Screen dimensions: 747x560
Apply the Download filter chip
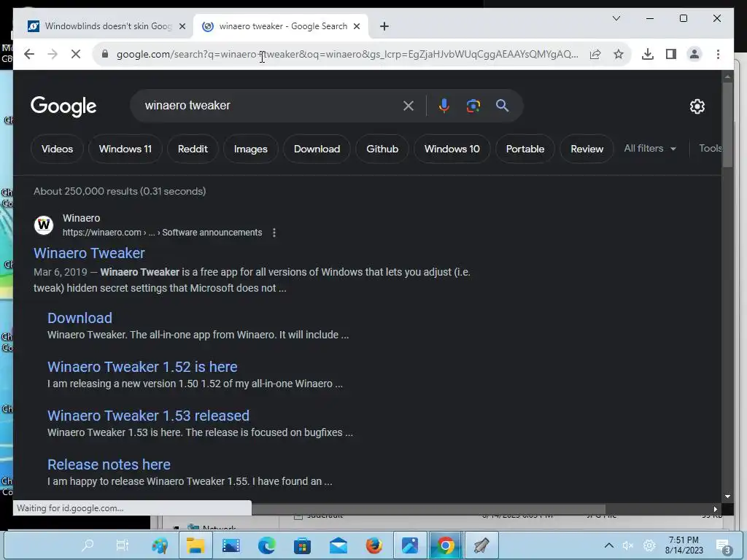coord(317,149)
